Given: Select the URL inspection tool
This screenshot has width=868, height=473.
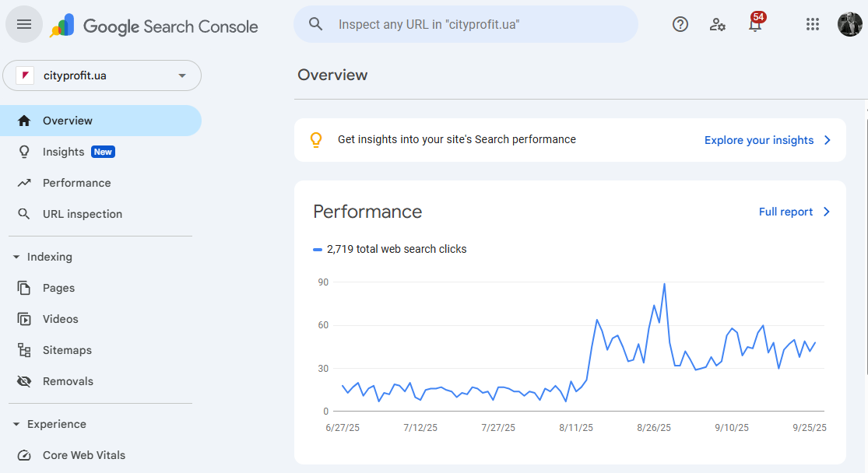Looking at the screenshot, I should 82,213.
